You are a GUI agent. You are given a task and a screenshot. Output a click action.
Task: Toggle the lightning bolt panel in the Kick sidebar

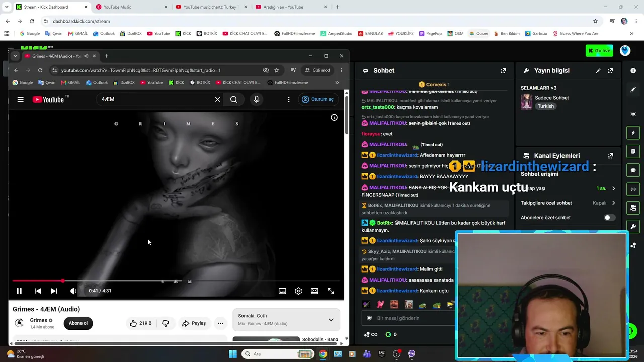pyautogui.click(x=633, y=133)
